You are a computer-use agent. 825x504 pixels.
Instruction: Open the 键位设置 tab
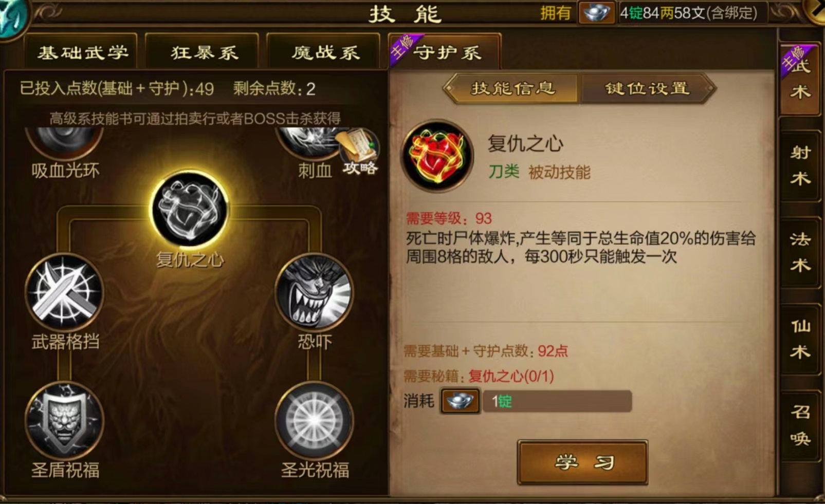point(647,88)
